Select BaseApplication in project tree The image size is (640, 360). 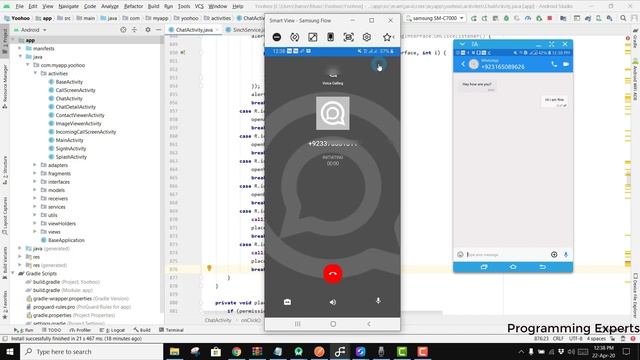click(66, 240)
